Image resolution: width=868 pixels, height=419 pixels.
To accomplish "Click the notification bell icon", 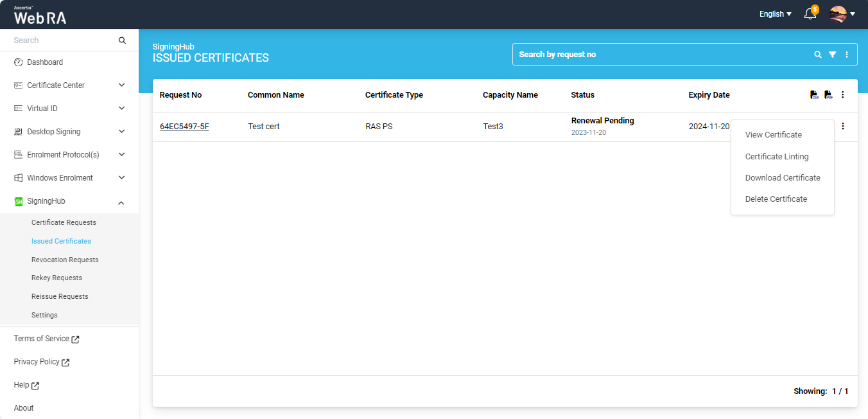I will (x=810, y=14).
